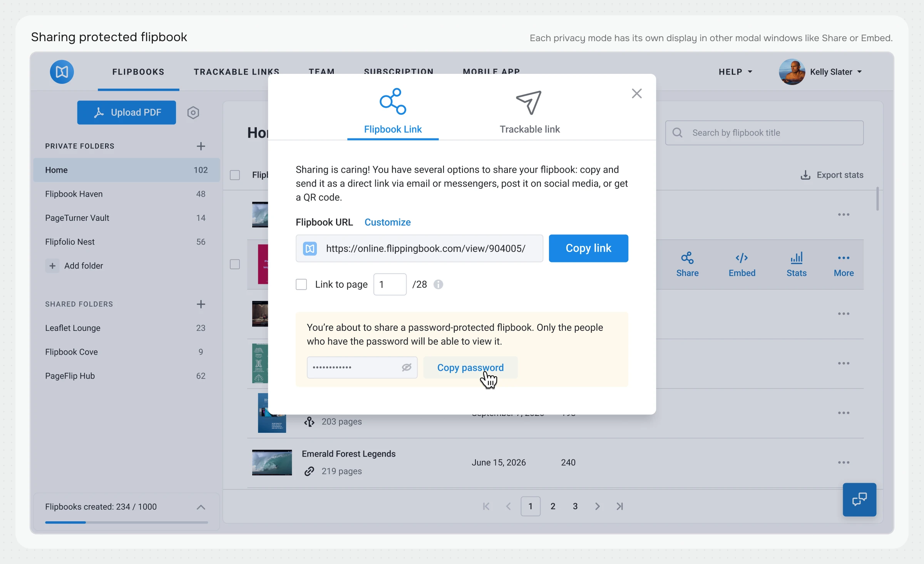Go to the next results page
924x564 pixels.
597,506
